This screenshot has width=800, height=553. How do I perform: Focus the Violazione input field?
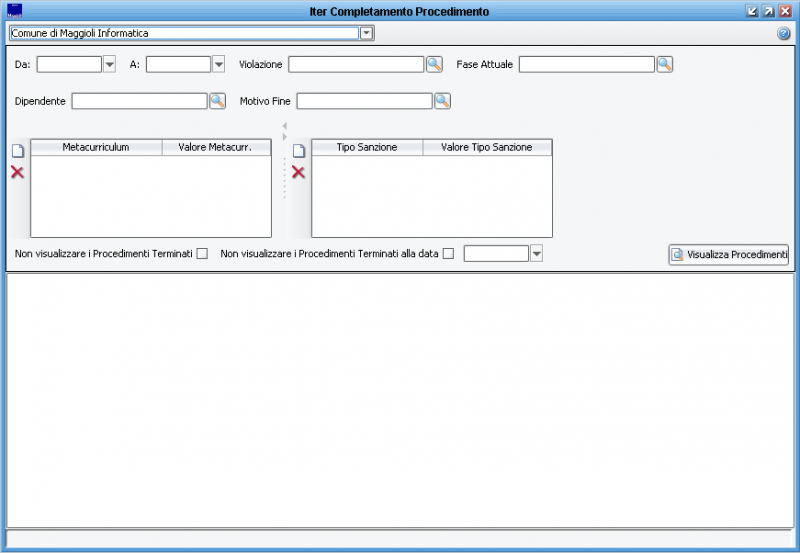[356, 64]
